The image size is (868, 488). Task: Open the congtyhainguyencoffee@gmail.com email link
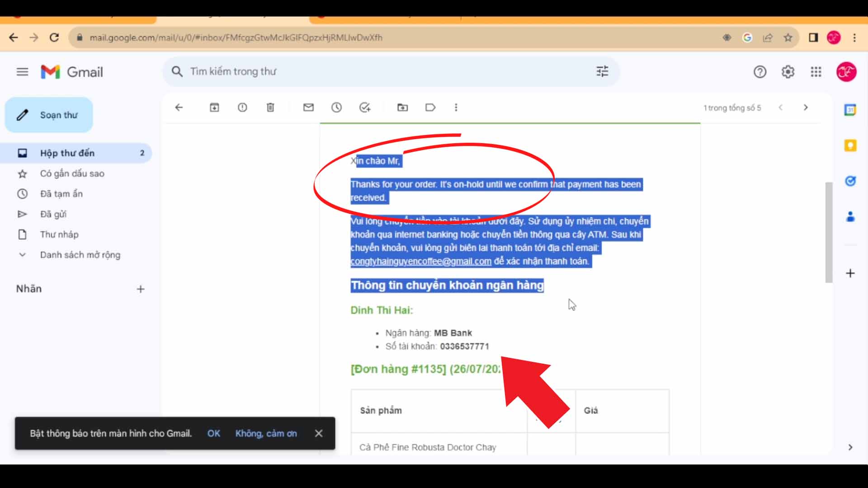click(x=421, y=261)
